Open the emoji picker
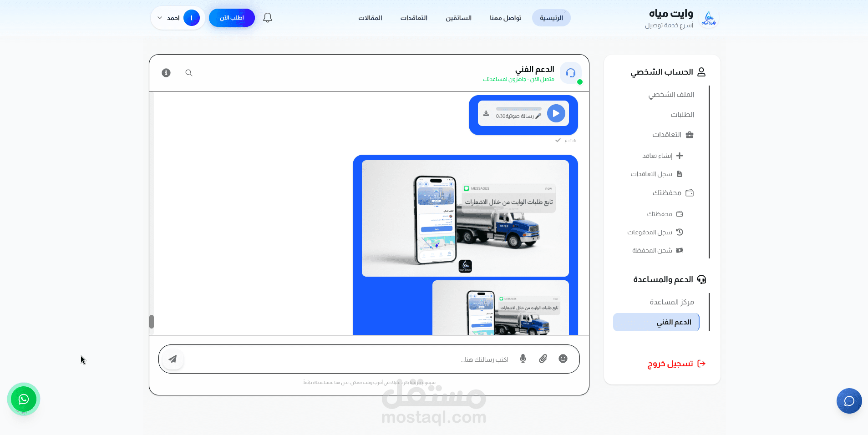Screen dimensions: 868x435 click(x=563, y=359)
